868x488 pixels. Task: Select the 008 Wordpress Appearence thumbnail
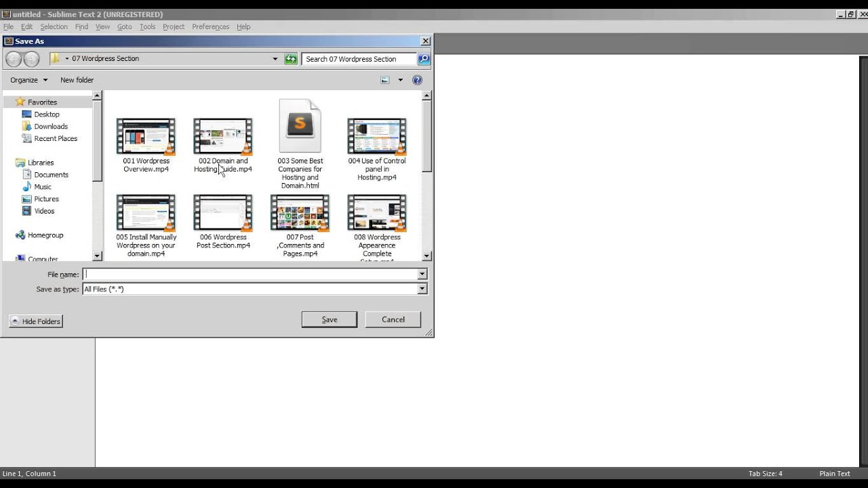tap(377, 213)
